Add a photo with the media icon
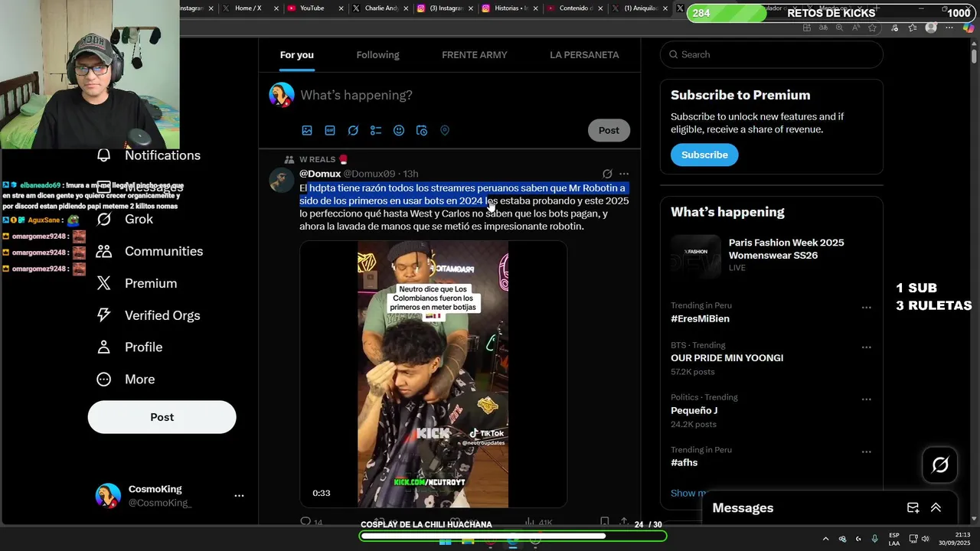The width and height of the screenshot is (980, 551). [307, 130]
